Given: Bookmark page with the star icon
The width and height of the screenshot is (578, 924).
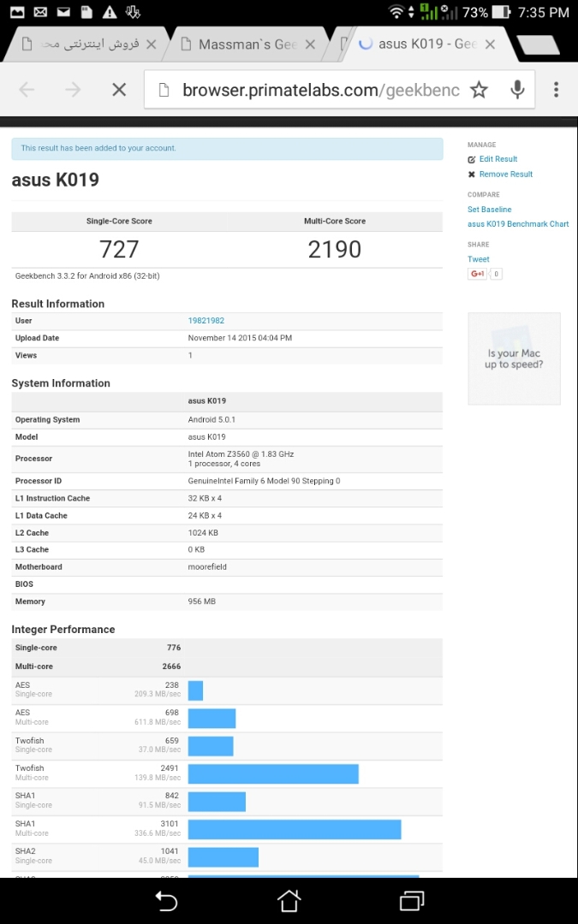Looking at the screenshot, I should (479, 90).
